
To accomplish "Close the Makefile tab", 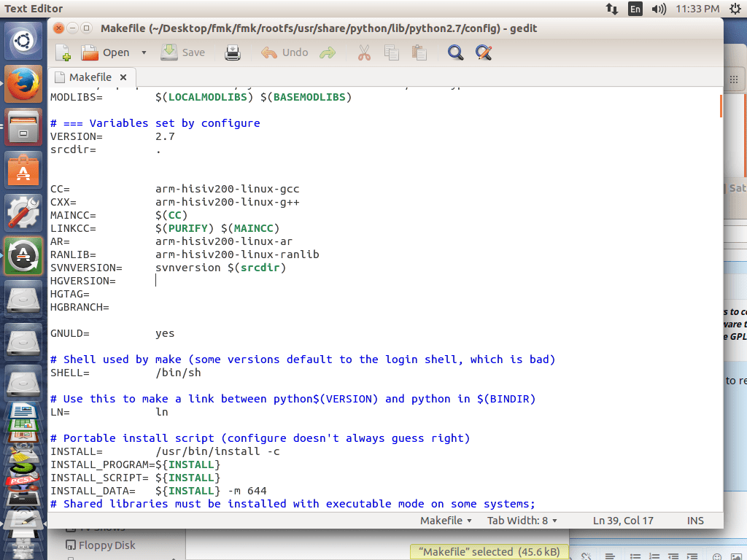I will pos(123,77).
